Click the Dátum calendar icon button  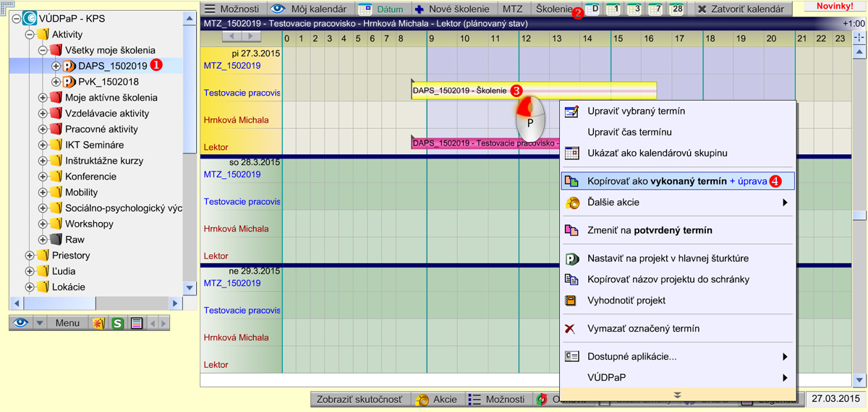pyautogui.click(x=382, y=9)
